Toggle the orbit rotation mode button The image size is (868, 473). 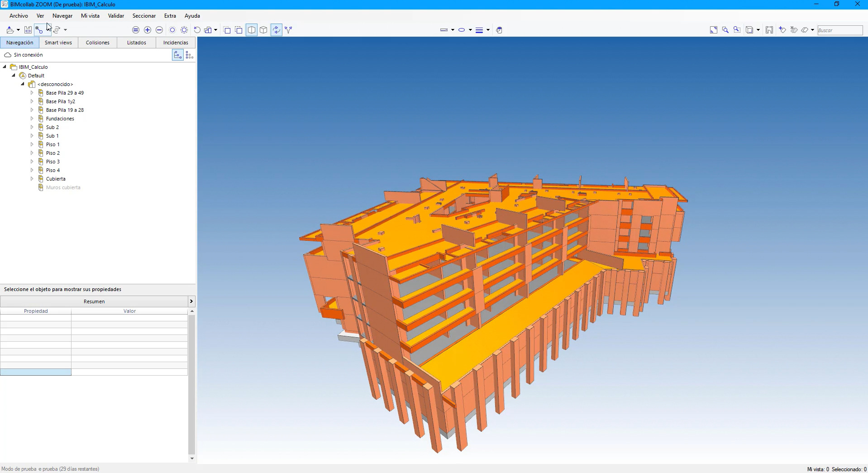[x=276, y=30]
